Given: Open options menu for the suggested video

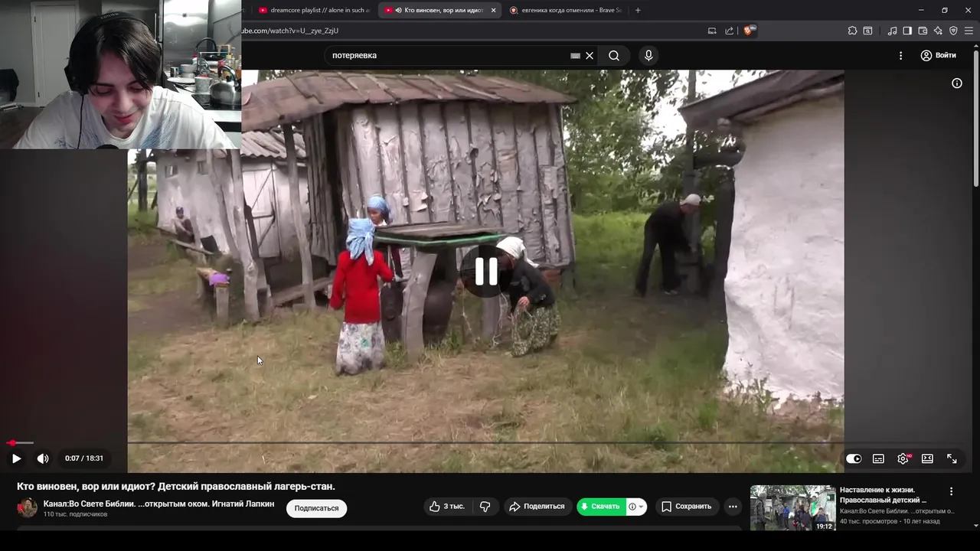Looking at the screenshot, I should 952,491.
